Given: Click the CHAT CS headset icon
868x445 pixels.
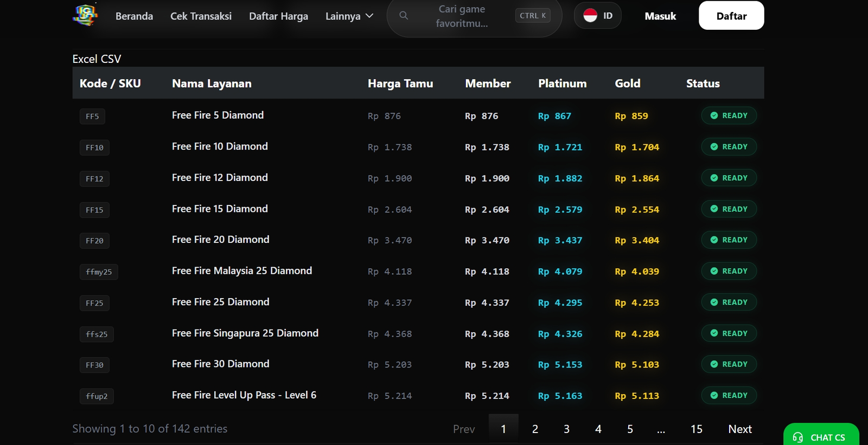Looking at the screenshot, I should click(x=797, y=437).
